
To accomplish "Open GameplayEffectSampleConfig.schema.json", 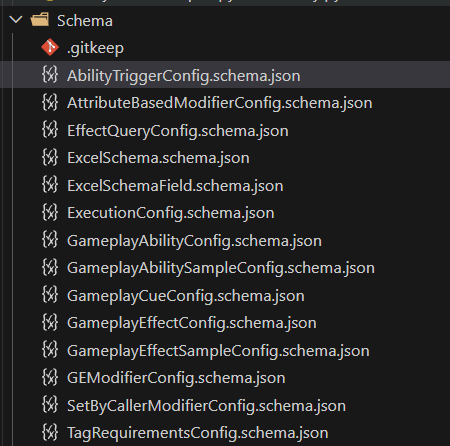I will coord(218,351).
